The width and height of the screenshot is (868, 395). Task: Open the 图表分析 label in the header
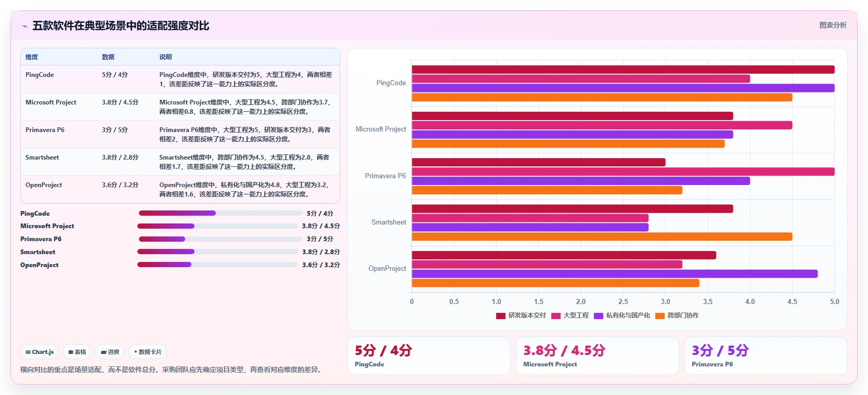pos(833,25)
